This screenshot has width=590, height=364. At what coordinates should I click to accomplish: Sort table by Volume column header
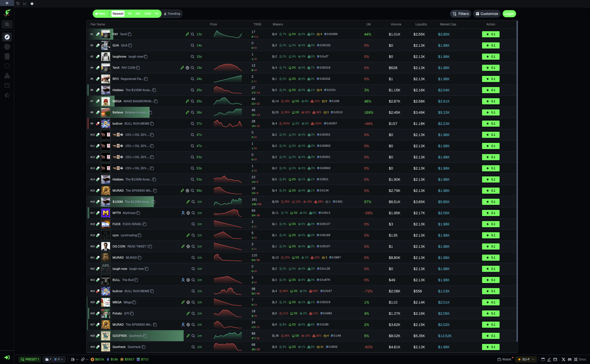coord(396,24)
